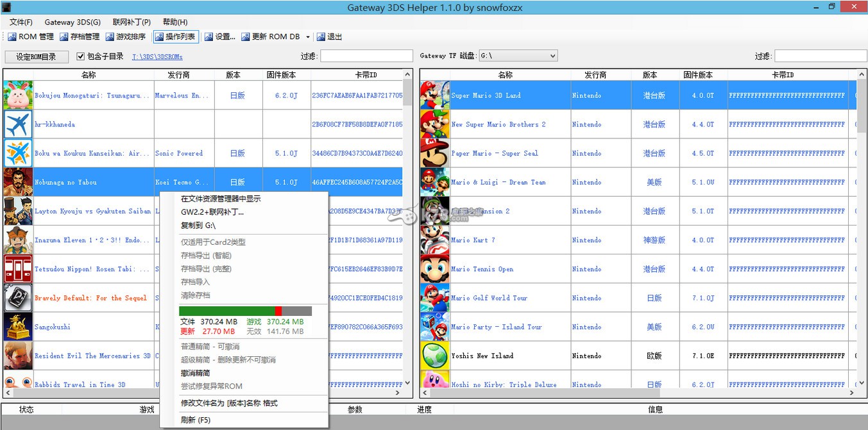The width and height of the screenshot is (868, 430).
Task: Click left list horizontal scrollbar
Action: [x=203, y=393]
